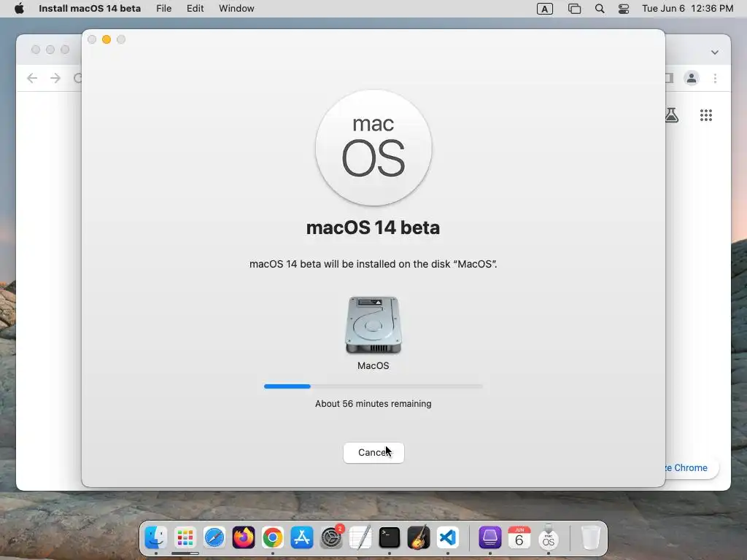Click the keyboard input source icon
This screenshot has height=560, width=747.
544,9
